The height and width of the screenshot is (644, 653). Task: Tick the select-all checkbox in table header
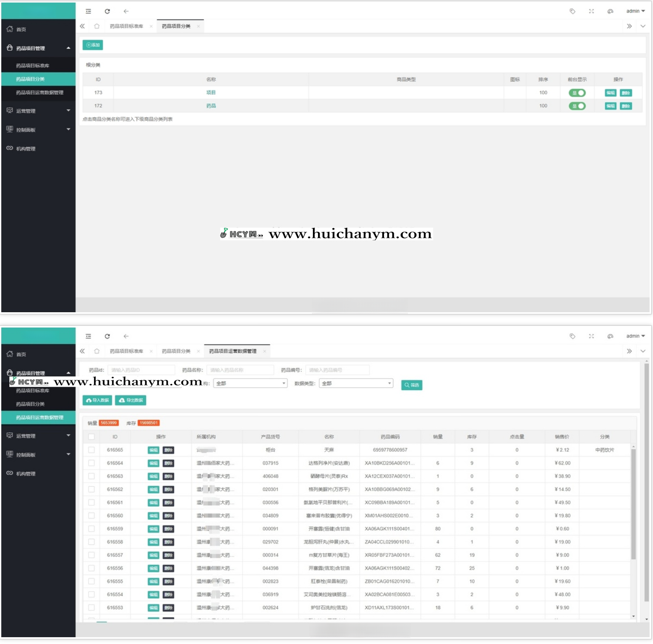click(x=92, y=437)
